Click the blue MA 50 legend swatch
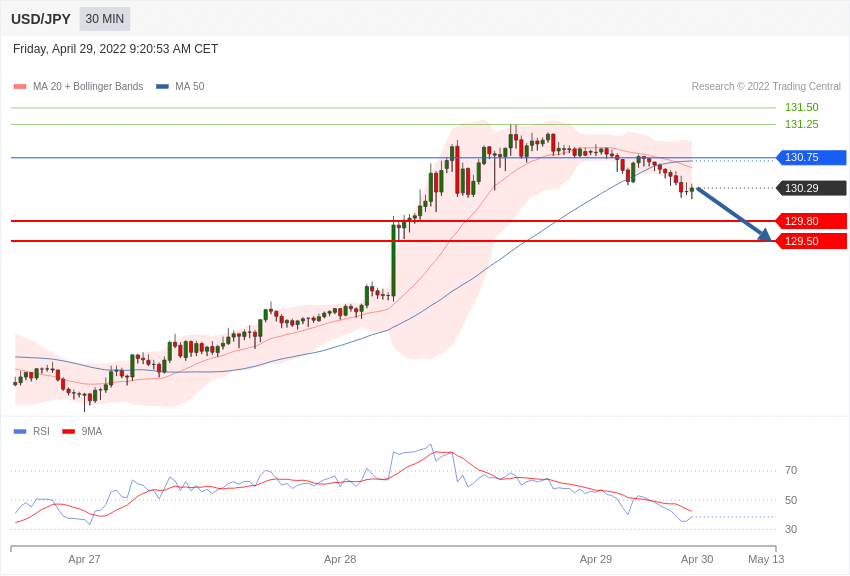The width and height of the screenshot is (850, 576). point(162,86)
